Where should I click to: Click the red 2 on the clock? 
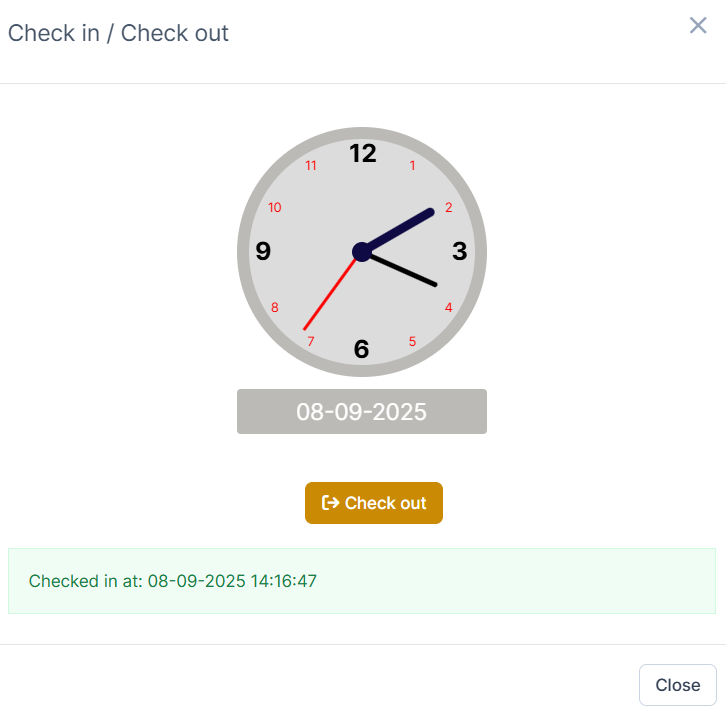point(448,208)
